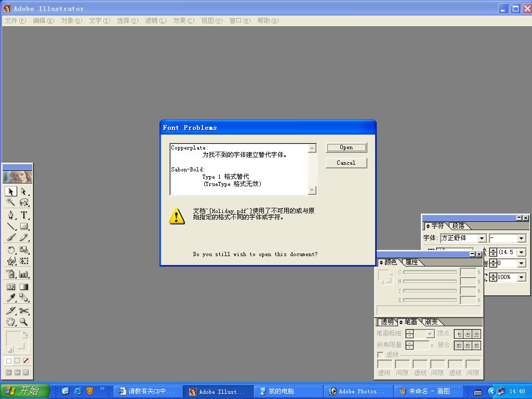Set the toolbox Gradient mode button
This screenshot has width=532, height=399.
[x=17, y=361]
